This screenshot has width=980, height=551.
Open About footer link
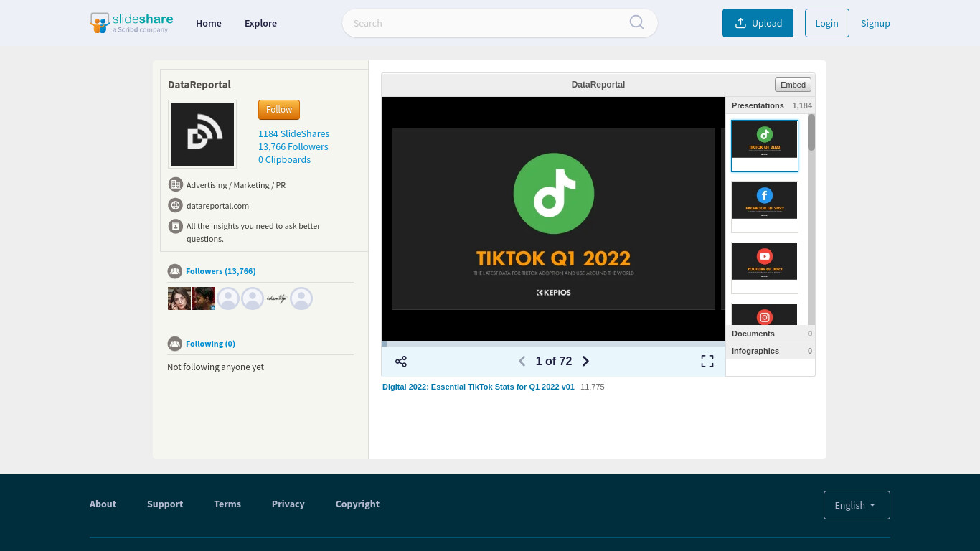[103, 504]
